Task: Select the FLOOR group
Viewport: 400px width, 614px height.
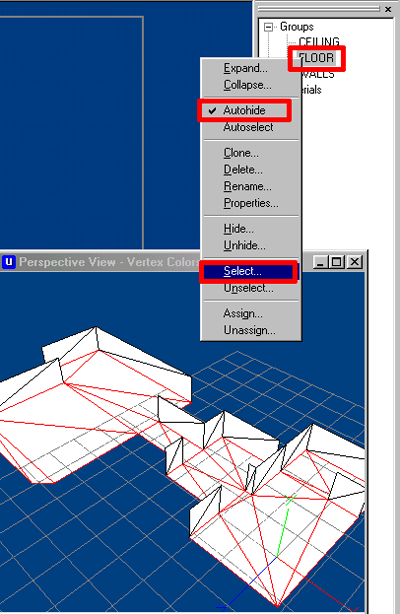Action: pos(316,58)
